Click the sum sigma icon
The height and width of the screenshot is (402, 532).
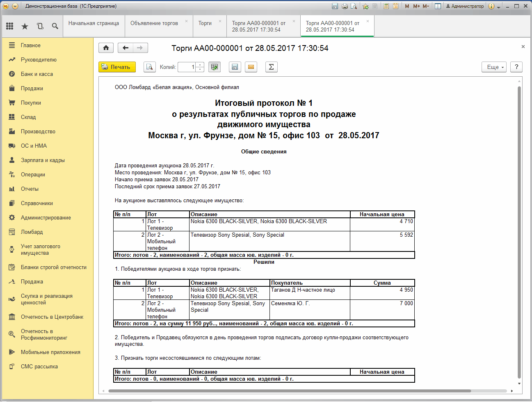click(x=271, y=67)
